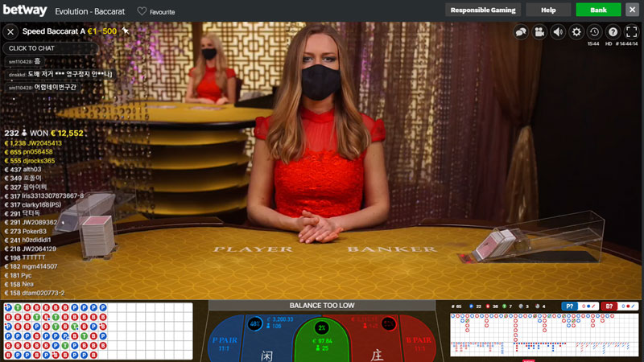Click the banker percentage circle
The width and height of the screenshot is (644, 362).
[388, 324]
